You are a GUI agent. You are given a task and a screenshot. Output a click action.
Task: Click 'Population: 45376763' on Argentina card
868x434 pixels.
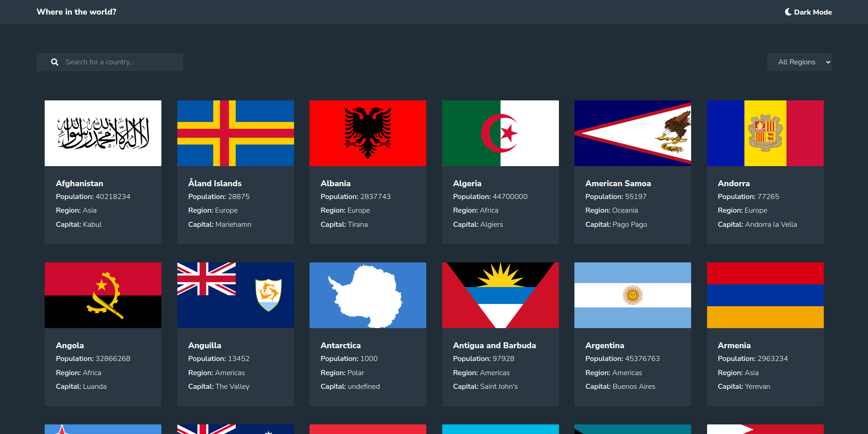[x=623, y=359]
